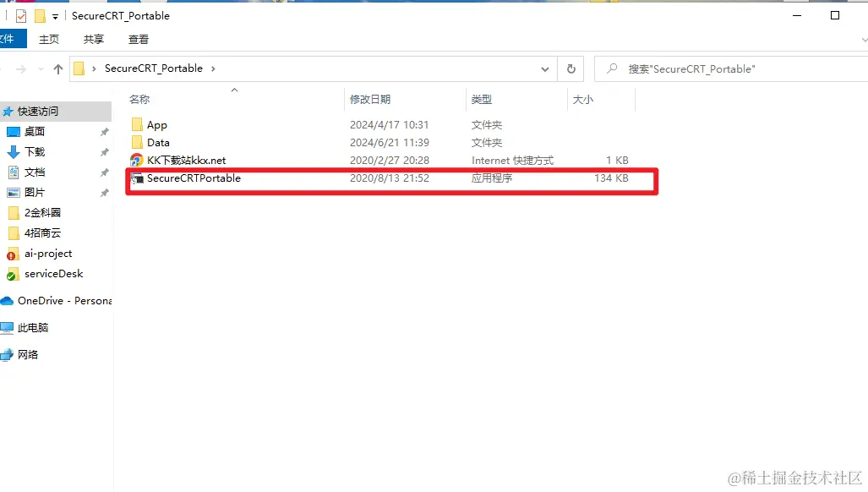868x492 pixels.
Task: Open 此电脑 in the navigation pane
Action: coord(33,328)
